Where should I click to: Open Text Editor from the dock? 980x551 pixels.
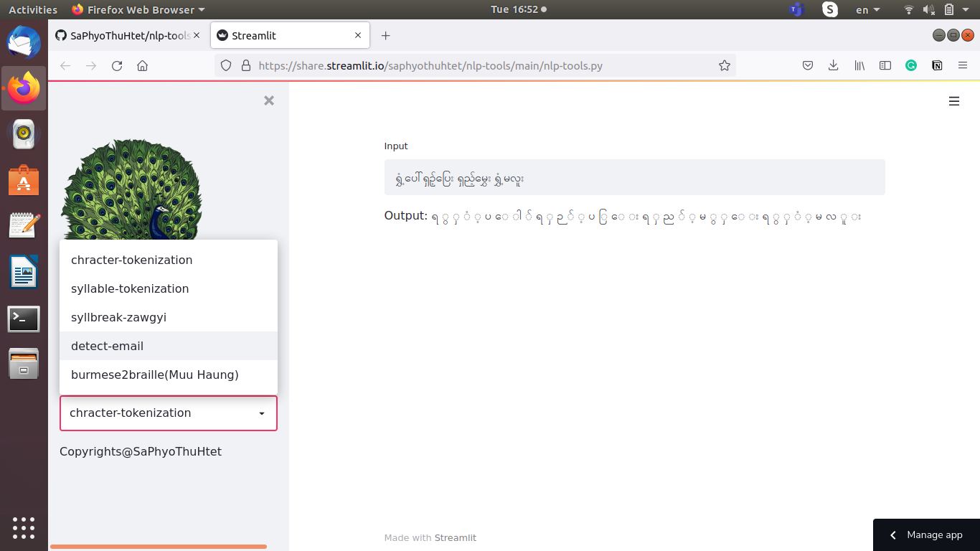24,226
